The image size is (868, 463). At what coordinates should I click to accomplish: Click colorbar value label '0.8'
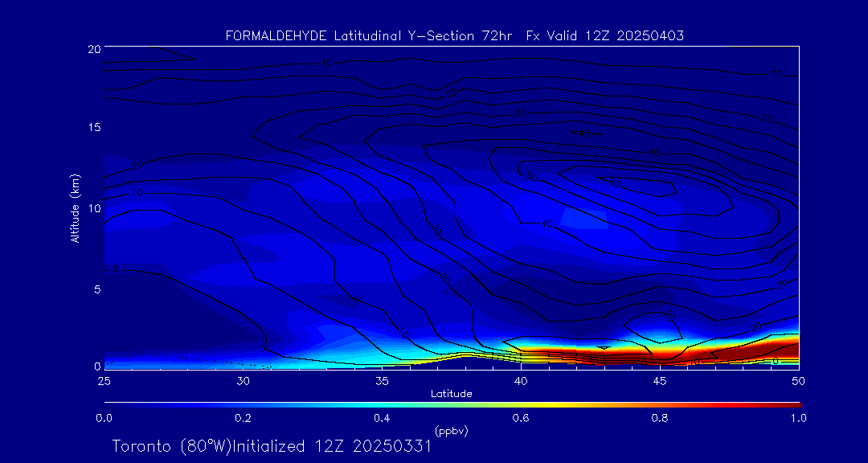pyautogui.click(x=659, y=418)
